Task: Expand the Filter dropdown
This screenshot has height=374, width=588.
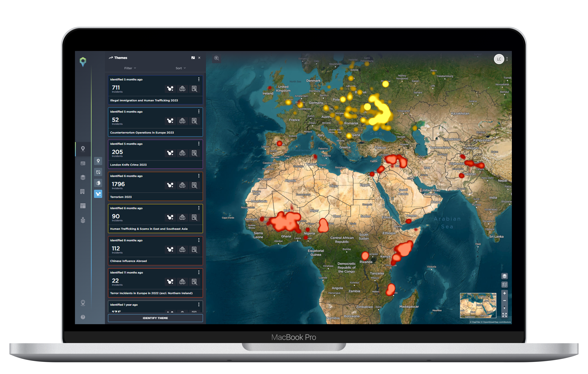Action: (x=130, y=68)
